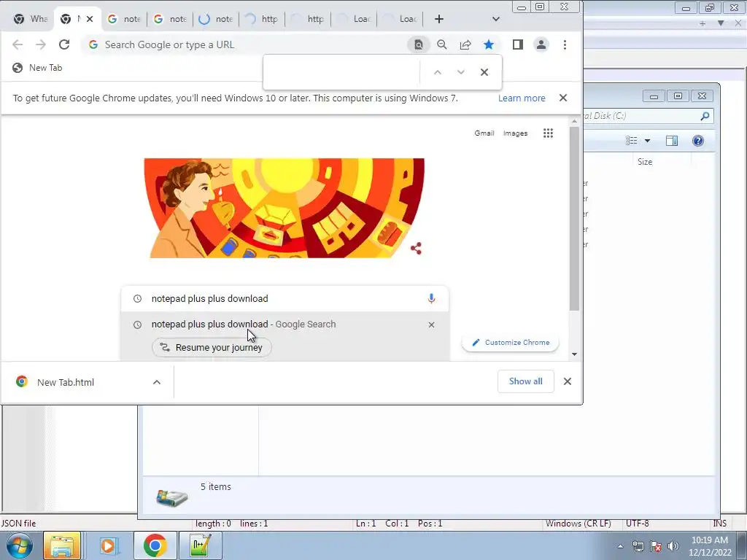The width and height of the screenshot is (747, 560).
Task: Bookmark this tab with the star icon
Action: pos(488,44)
